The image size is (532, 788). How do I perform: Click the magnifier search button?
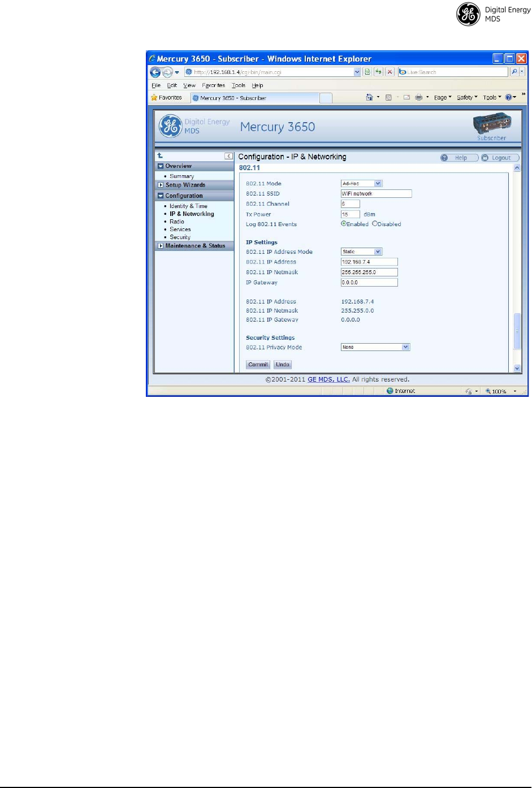coord(514,72)
